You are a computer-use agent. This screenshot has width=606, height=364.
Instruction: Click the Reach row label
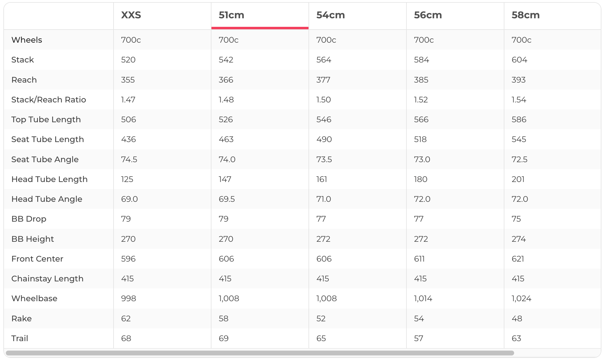(24, 80)
